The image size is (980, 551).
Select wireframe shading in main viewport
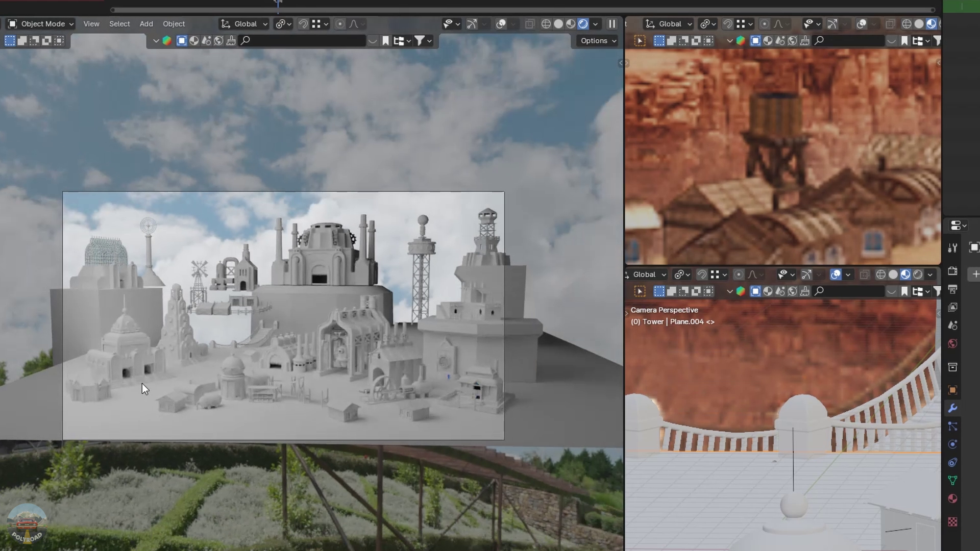coord(546,24)
